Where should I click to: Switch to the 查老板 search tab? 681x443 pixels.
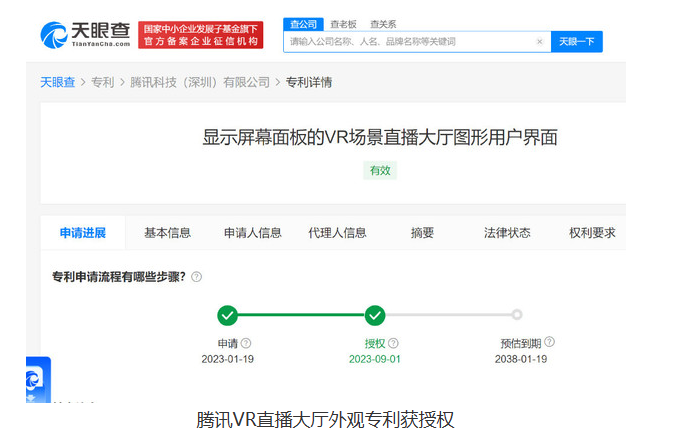[343, 24]
